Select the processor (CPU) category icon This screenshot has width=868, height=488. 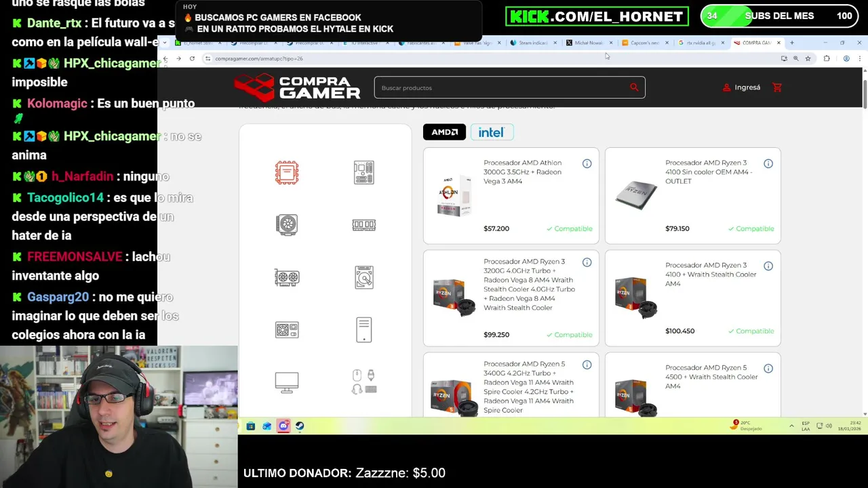pos(287,173)
